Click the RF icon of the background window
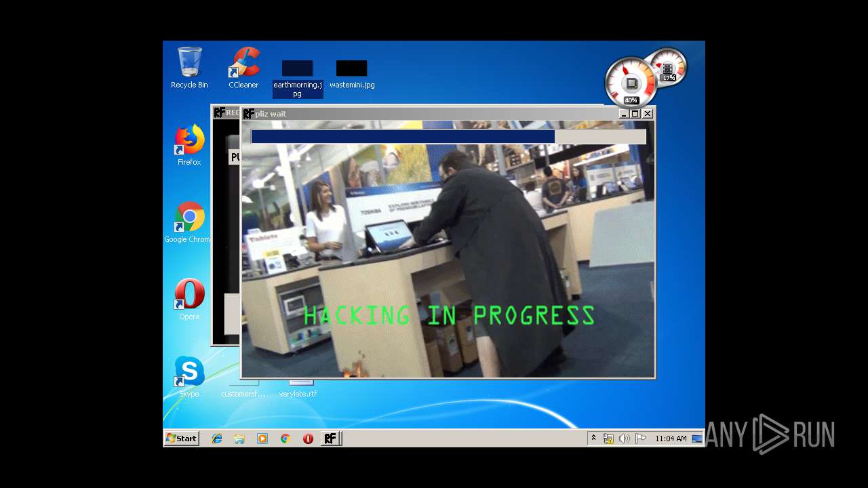The image size is (868, 488). 220,113
